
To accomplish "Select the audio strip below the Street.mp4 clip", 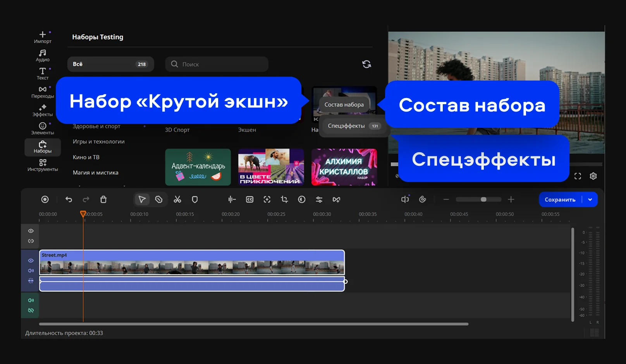I will pyautogui.click(x=192, y=284).
